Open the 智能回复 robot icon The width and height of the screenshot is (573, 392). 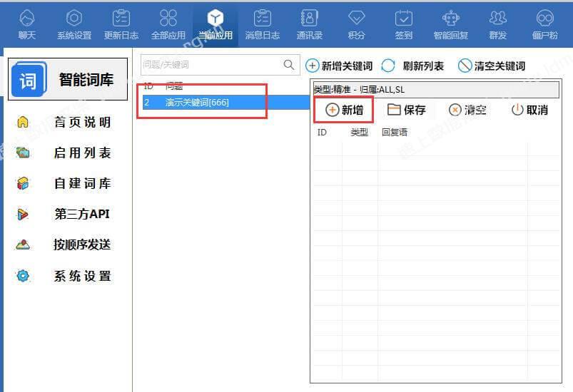tap(450, 24)
